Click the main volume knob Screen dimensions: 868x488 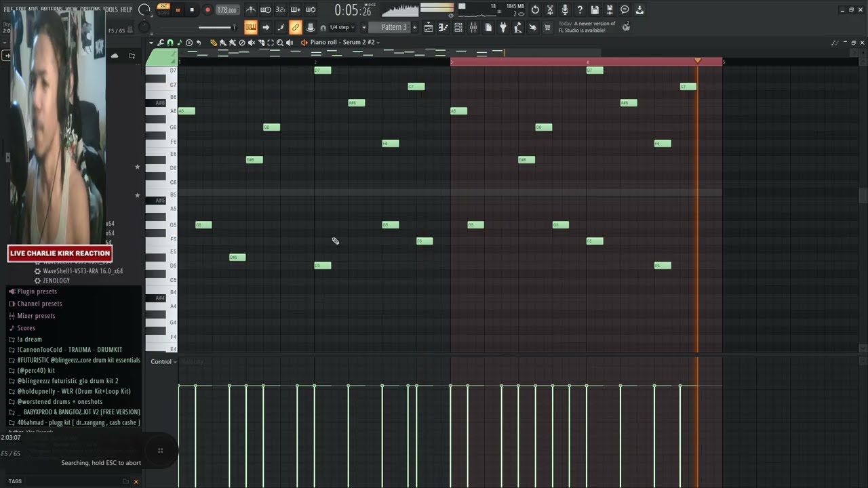tap(144, 9)
